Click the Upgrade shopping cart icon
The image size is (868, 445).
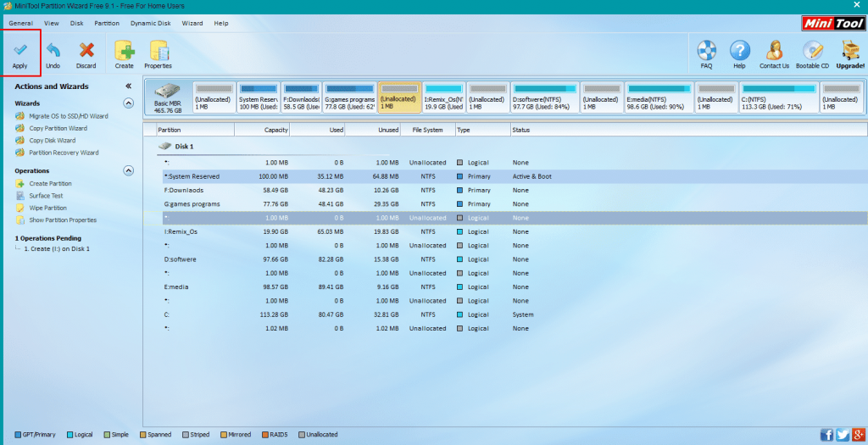pyautogui.click(x=849, y=50)
